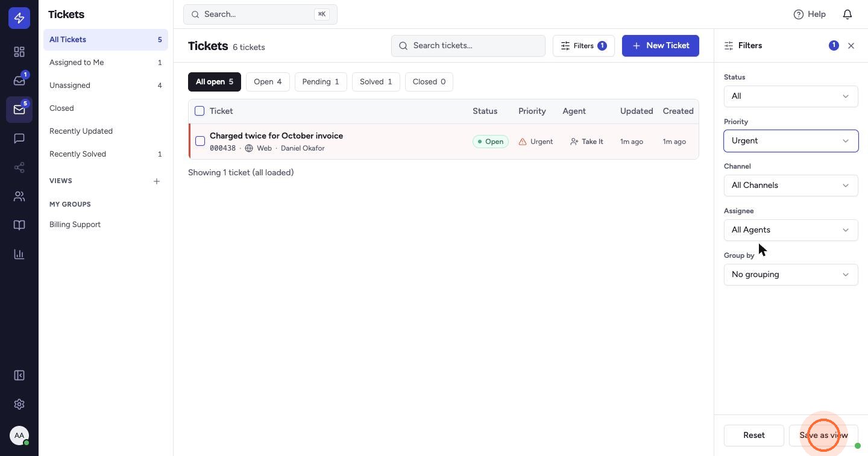
Task: Add a new view with plus icon
Action: tap(157, 181)
